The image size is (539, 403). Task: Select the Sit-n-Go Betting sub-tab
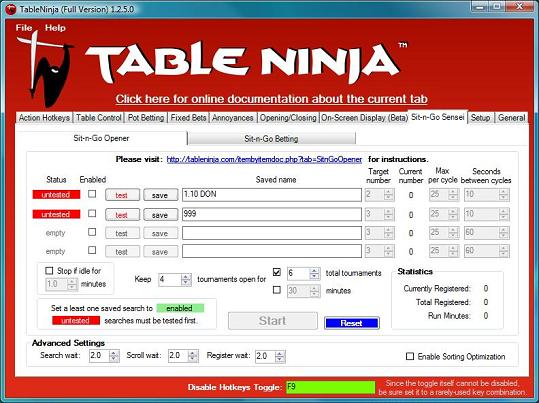click(x=271, y=139)
